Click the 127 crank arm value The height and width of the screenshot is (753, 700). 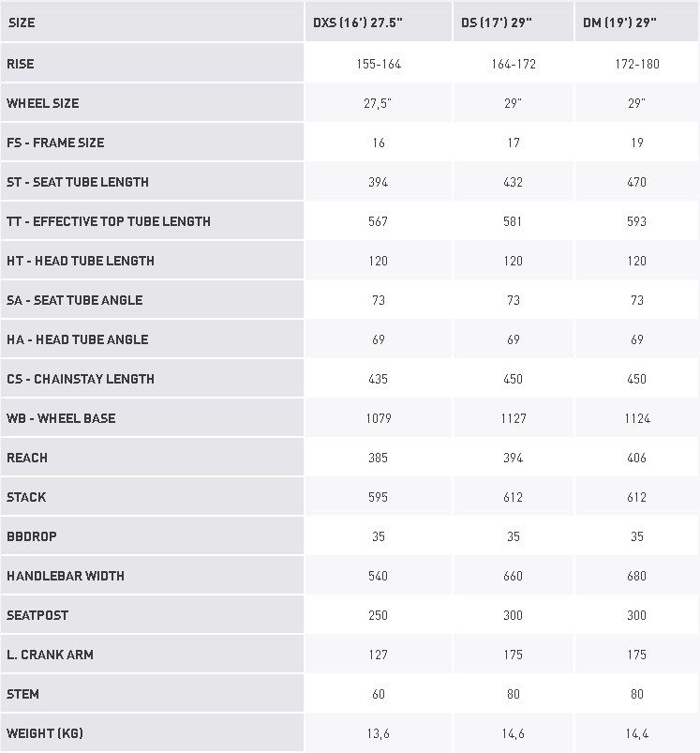(x=379, y=655)
